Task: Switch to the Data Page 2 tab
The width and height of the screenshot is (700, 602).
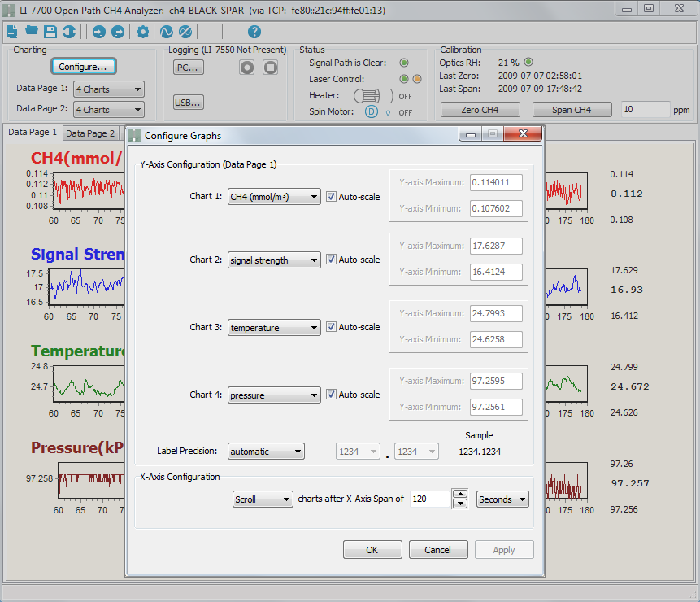Action: pos(90,133)
